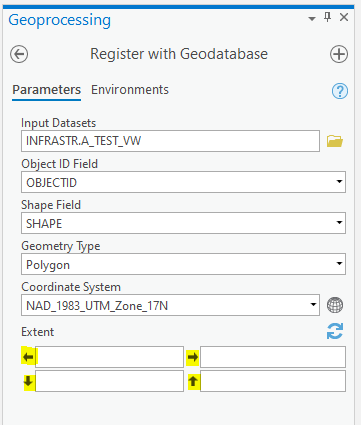The width and height of the screenshot is (361, 425).
Task: Expand the Object ID Field dropdown
Action: [x=339, y=182]
